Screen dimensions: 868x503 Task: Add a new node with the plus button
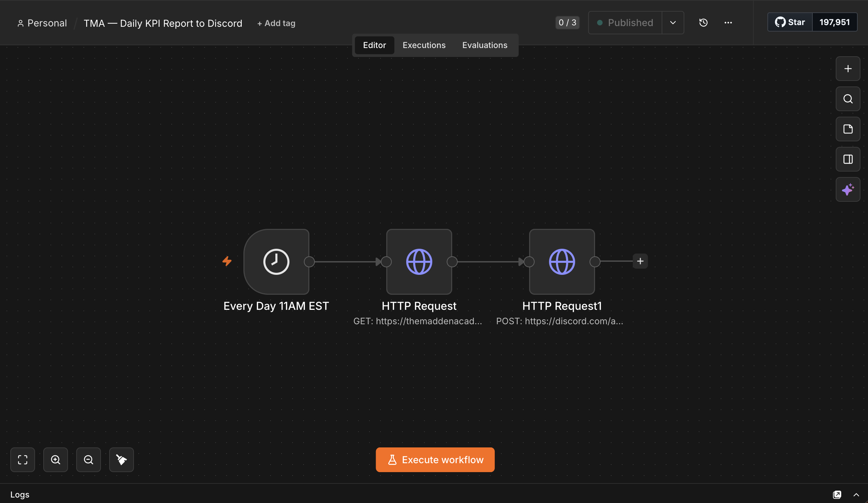[848, 69]
